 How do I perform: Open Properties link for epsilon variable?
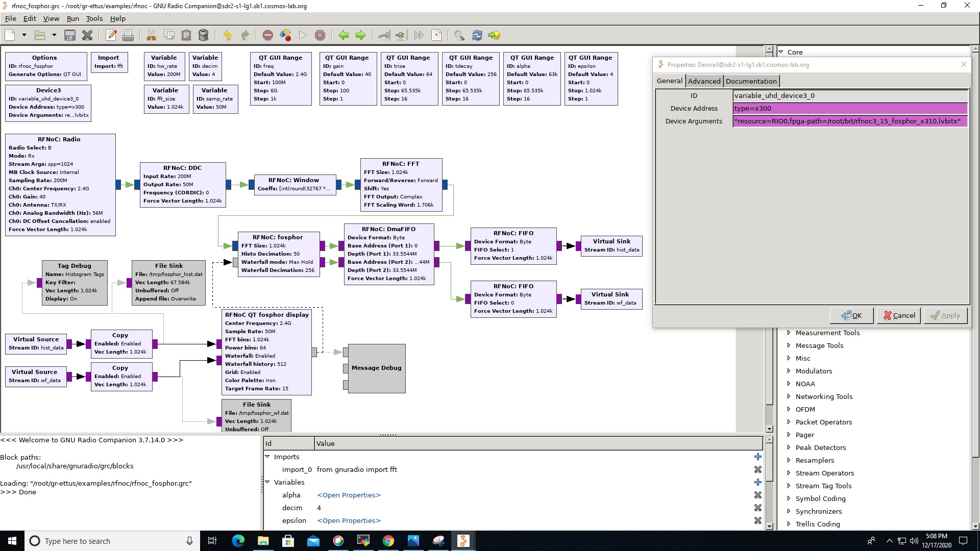point(349,520)
